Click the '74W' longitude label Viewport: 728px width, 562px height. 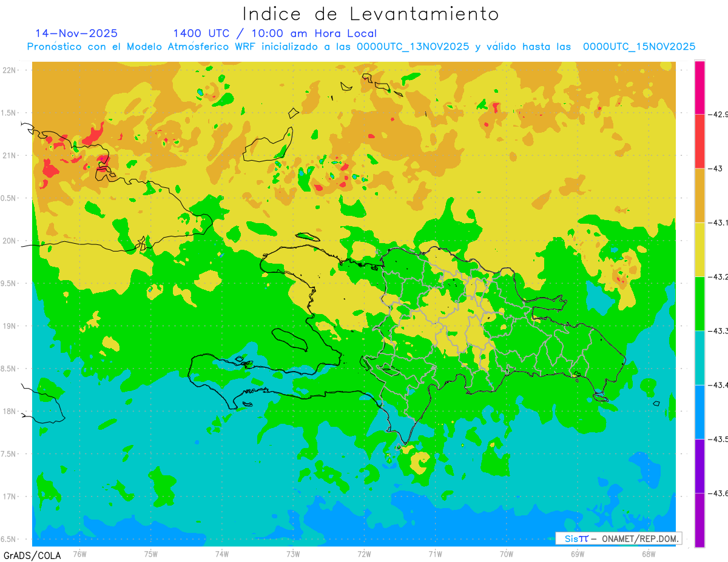pos(222,554)
